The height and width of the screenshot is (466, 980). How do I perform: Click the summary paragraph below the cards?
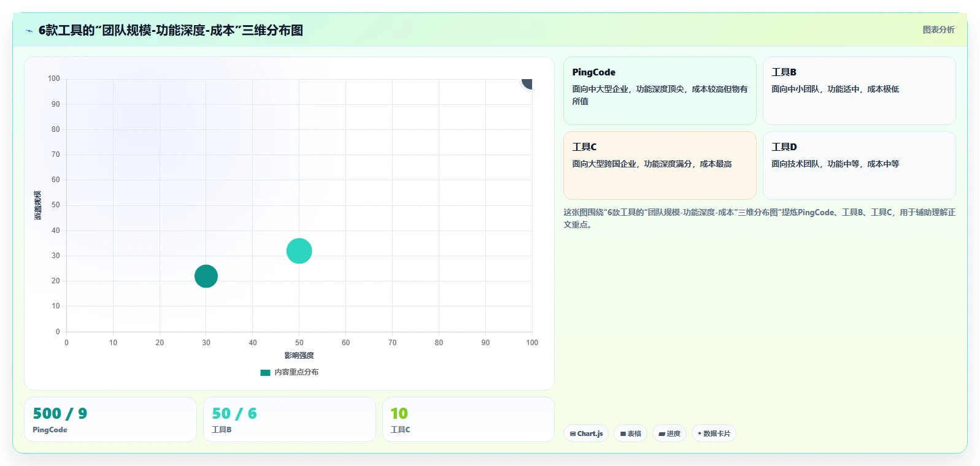760,218
